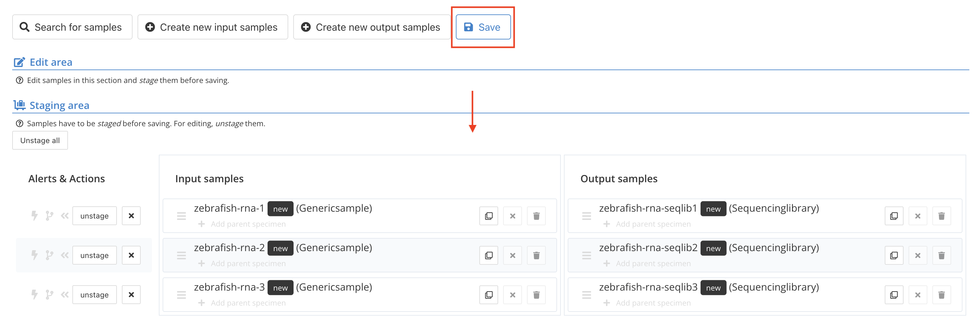The image size is (980, 320).
Task: Click the gray x icon for zebrafish-rna-3
Action: (513, 295)
